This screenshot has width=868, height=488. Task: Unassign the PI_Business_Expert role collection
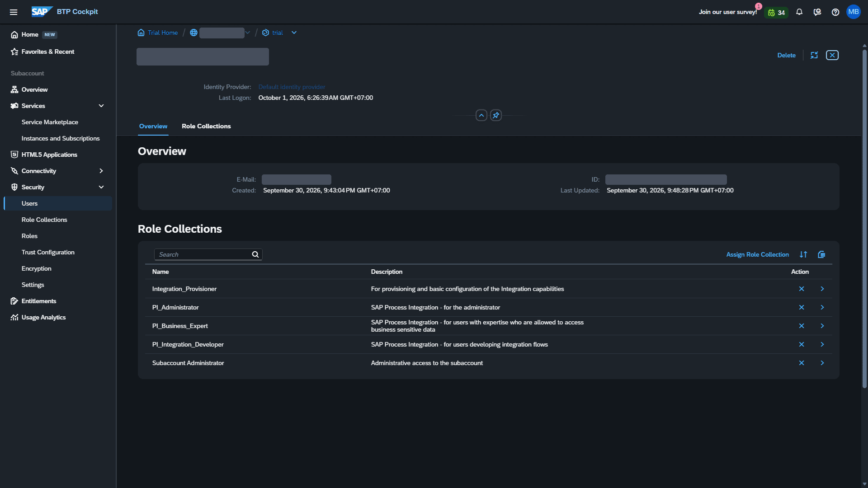tap(802, 326)
